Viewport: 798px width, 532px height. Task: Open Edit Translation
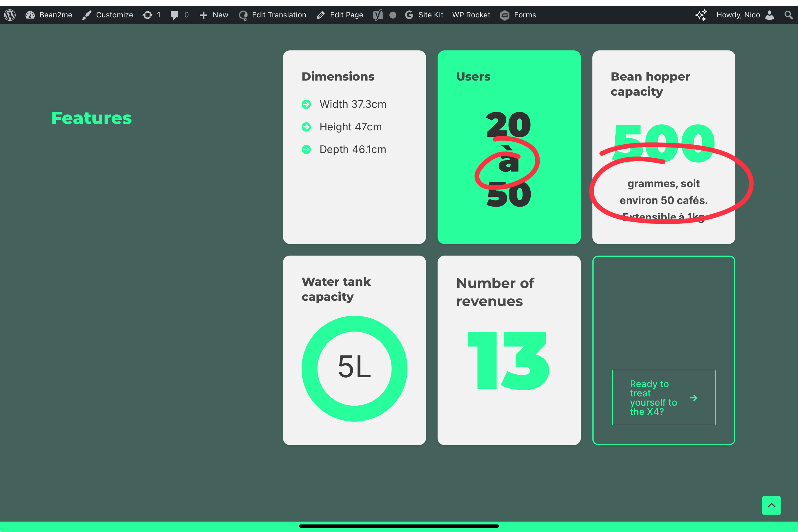point(279,15)
